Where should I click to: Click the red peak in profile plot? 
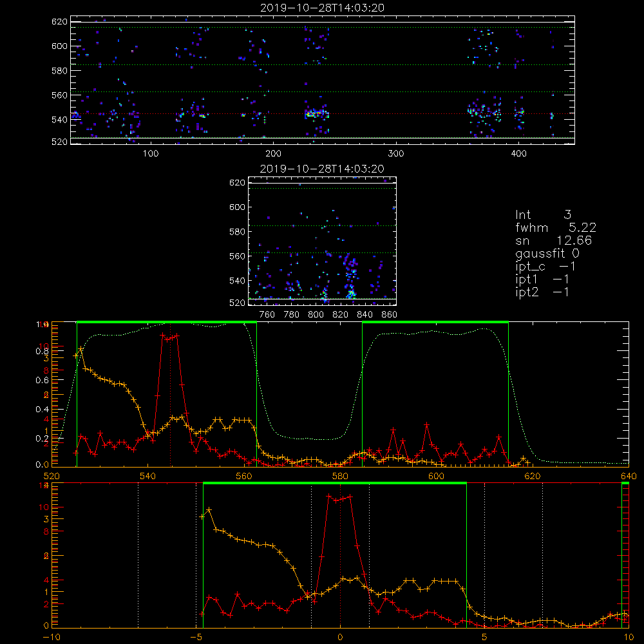(170, 337)
